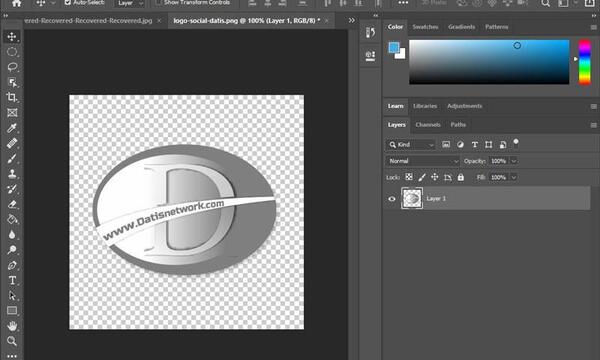The height and width of the screenshot is (360, 600).
Task: Select the Paint Bucket tool
Action: (x=12, y=219)
